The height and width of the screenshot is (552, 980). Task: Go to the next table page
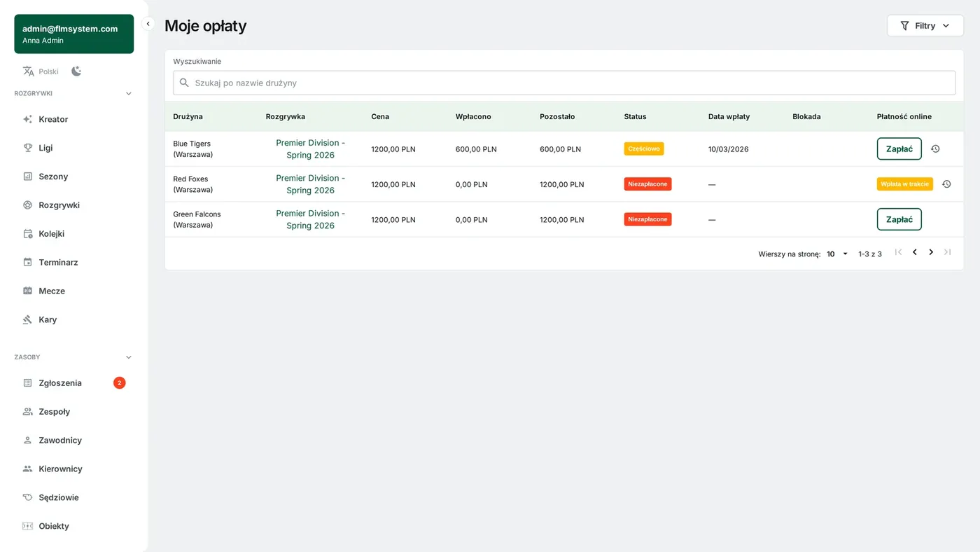[931, 252]
